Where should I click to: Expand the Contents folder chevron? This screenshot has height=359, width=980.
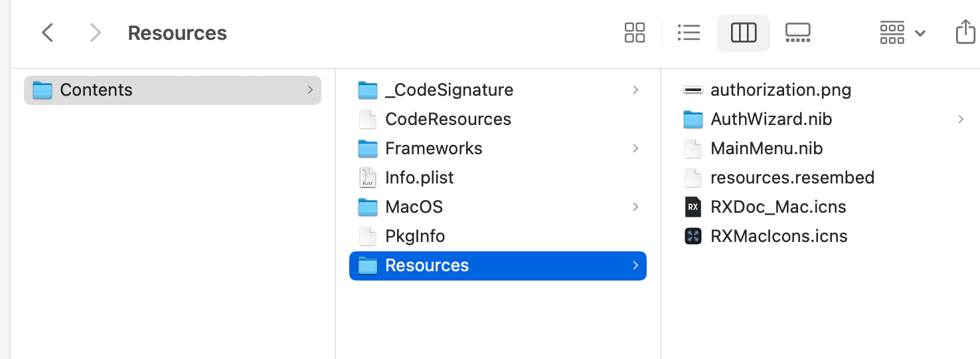coord(310,90)
